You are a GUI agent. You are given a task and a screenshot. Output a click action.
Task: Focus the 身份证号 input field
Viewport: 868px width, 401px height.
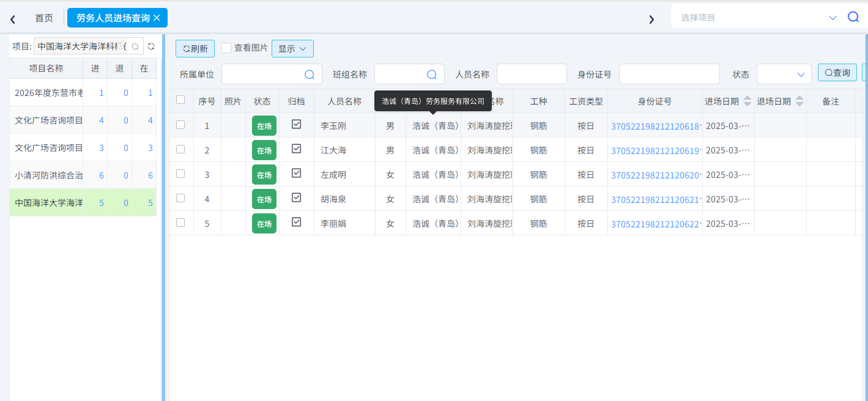tap(669, 74)
